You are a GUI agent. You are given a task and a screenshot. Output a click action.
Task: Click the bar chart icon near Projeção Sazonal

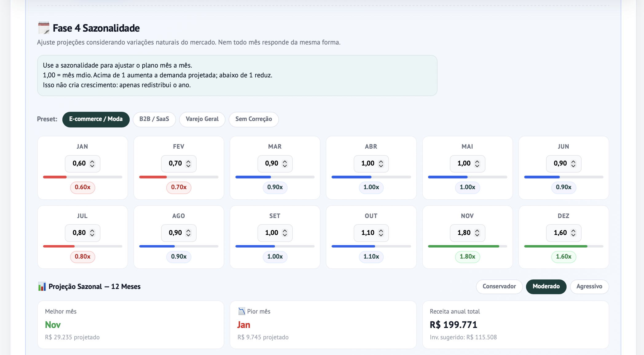(x=42, y=287)
